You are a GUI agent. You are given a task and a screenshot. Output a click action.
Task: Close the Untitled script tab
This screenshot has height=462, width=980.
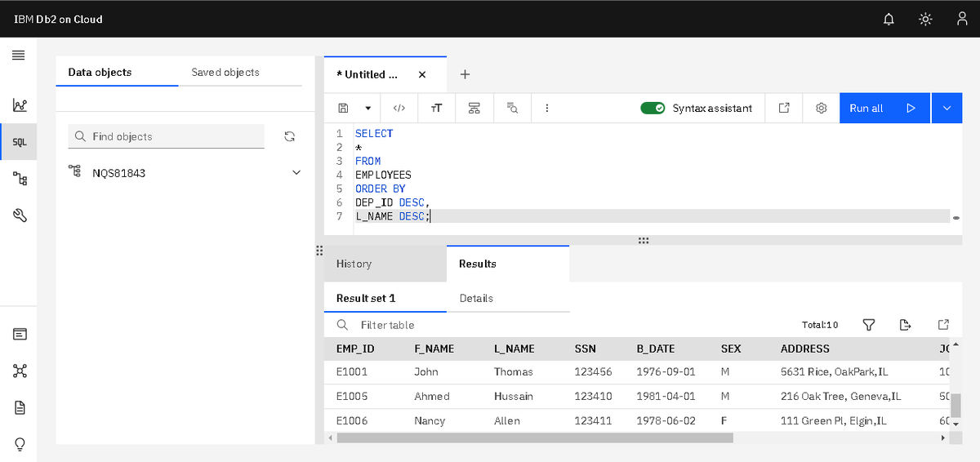(421, 74)
